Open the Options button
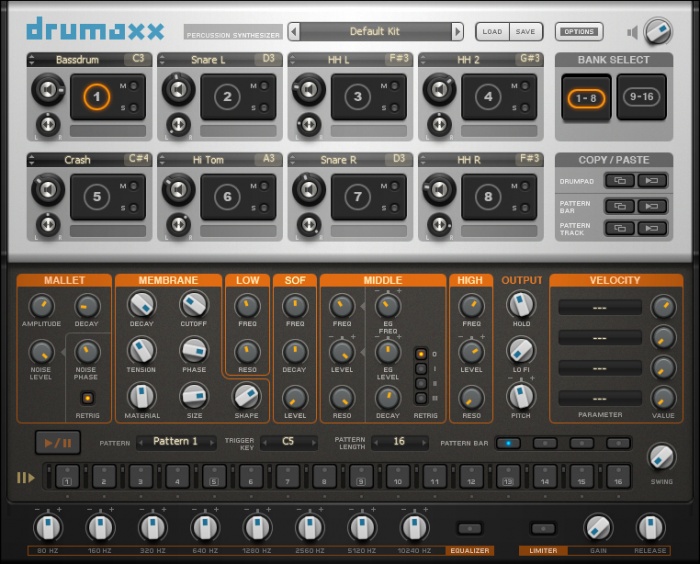 tap(579, 32)
